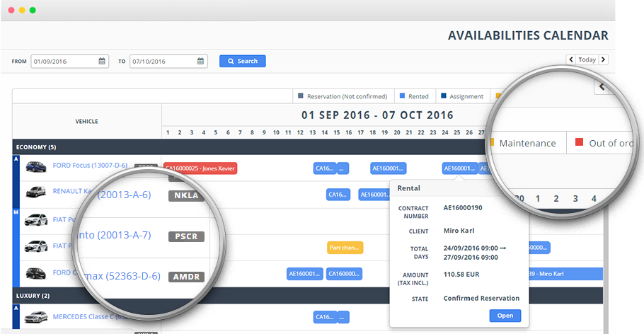Click the FROM date input 01/09/2016
Screen dimensions: 644x334
70,62
